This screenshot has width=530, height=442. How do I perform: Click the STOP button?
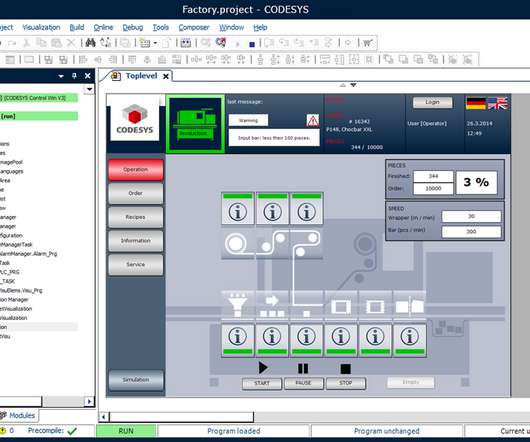[x=345, y=383]
